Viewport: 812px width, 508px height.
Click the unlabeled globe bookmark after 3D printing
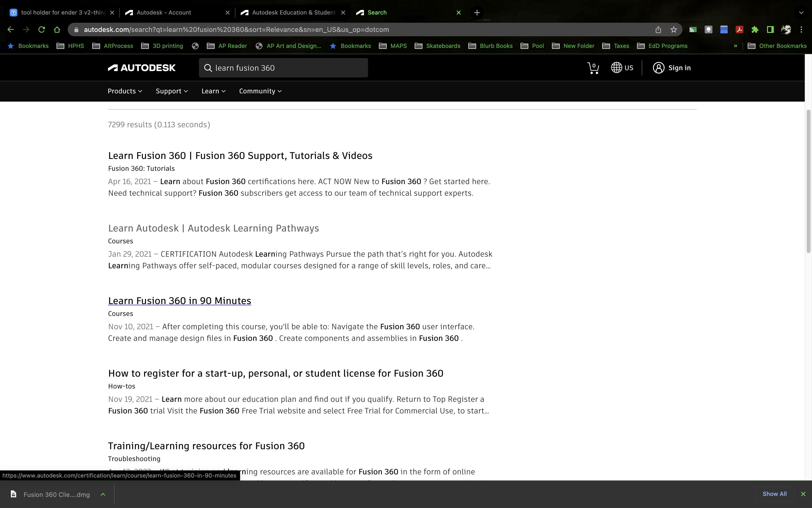[x=195, y=46]
